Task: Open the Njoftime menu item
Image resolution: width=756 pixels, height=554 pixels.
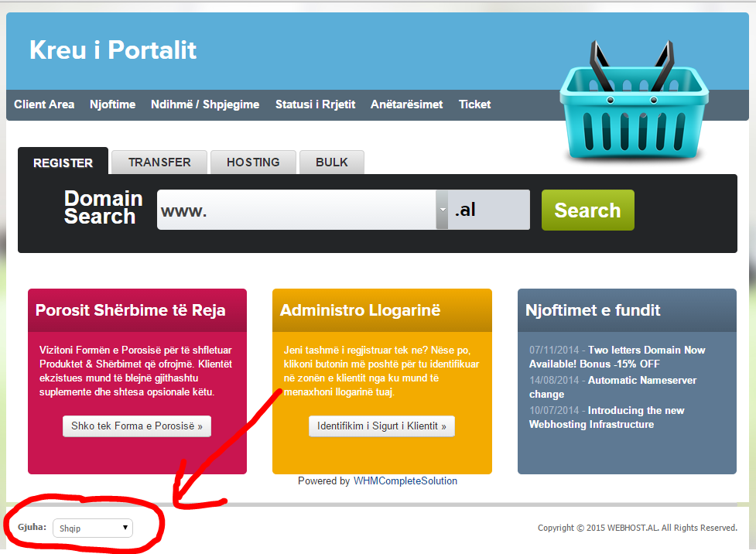Action: click(x=112, y=104)
